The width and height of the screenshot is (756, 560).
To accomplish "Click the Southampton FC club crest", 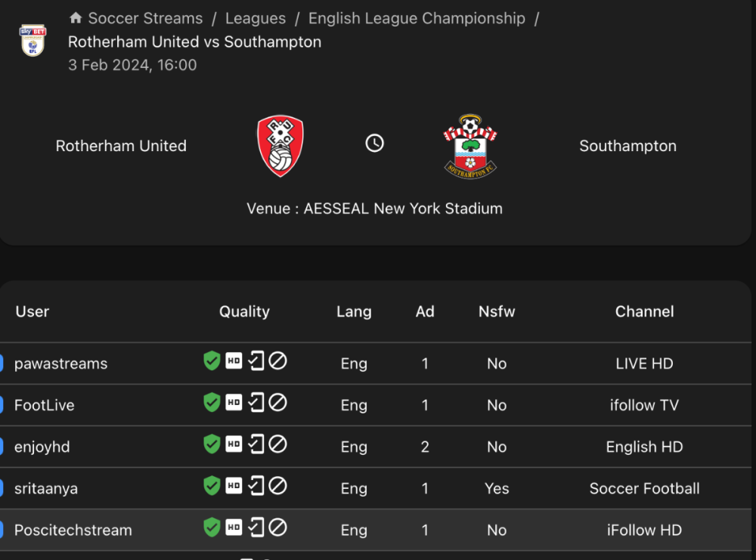I will (x=470, y=146).
